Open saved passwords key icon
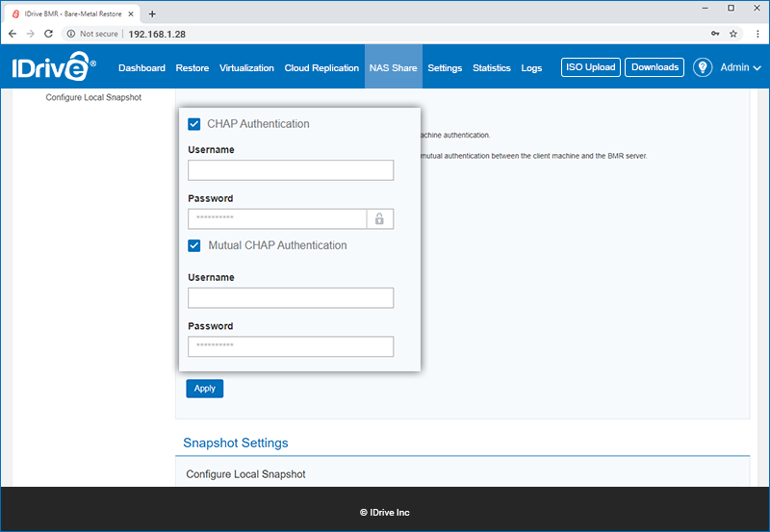 [x=715, y=34]
